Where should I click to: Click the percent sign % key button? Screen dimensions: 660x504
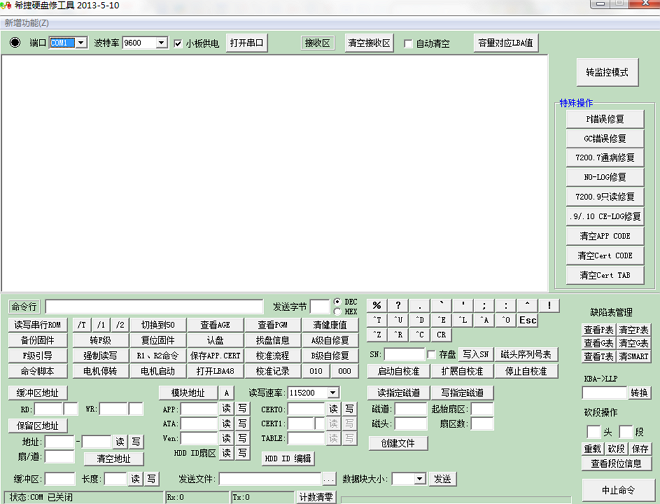(x=377, y=306)
